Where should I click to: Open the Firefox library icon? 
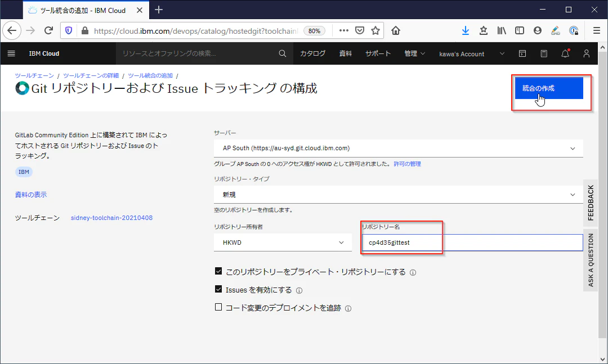(x=502, y=30)
